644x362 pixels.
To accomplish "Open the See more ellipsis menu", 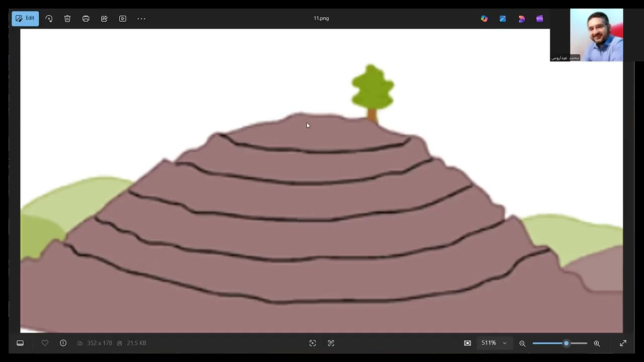I will click(141, 19).
